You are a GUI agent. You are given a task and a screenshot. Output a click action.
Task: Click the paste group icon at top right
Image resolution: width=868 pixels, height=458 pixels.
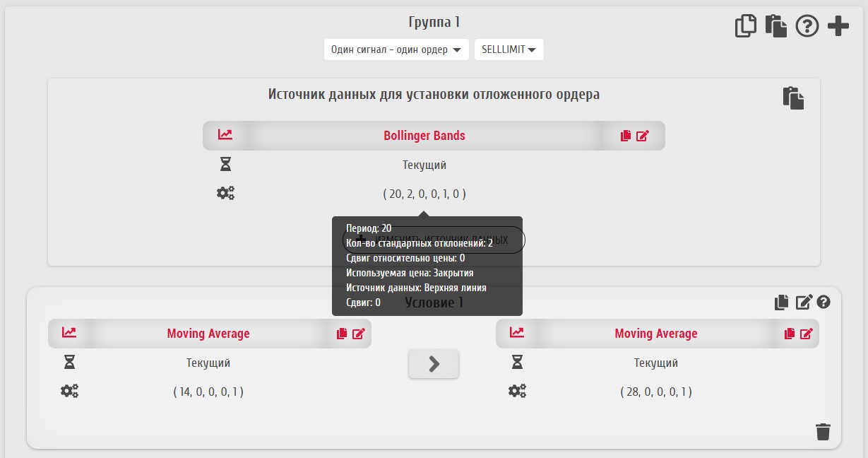point(775,26)
